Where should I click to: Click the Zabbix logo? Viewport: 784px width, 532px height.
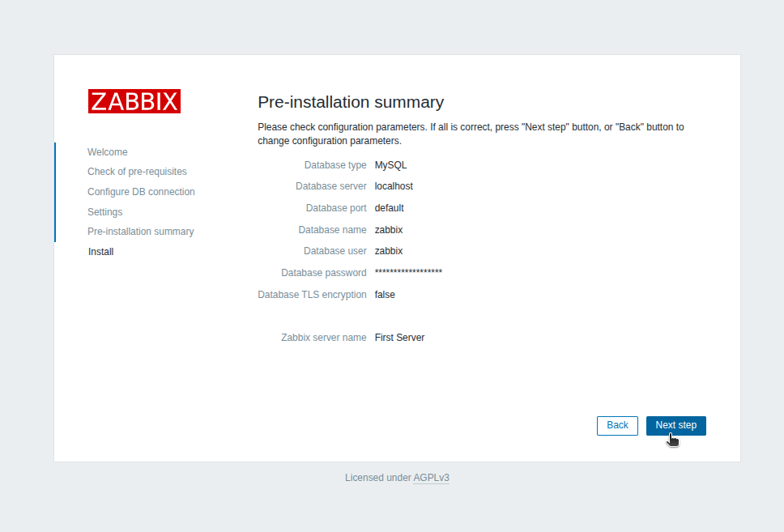(134, 101)
